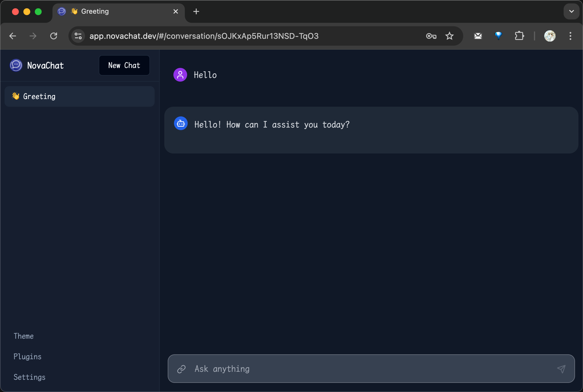Image resolution: width=583 pixels, height=392 pixels.
Task: Click the email envelope extension icon
Action: click(x=478, y=36)
